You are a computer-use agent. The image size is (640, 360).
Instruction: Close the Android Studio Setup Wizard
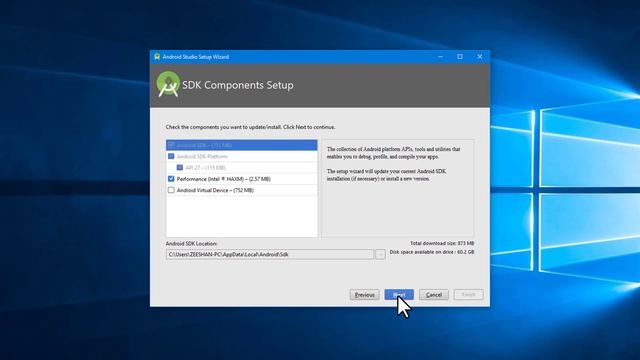point(480,57)
